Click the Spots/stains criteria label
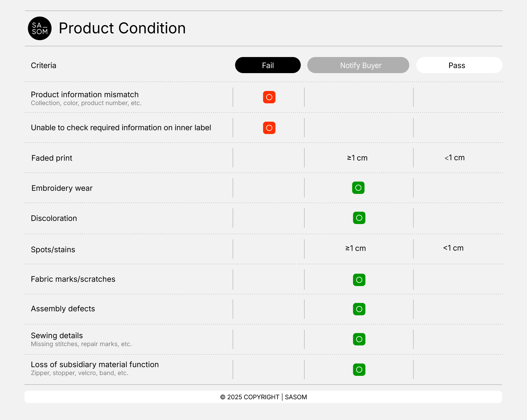The width and height of the screenshot is (527, 420). [53, 249]
